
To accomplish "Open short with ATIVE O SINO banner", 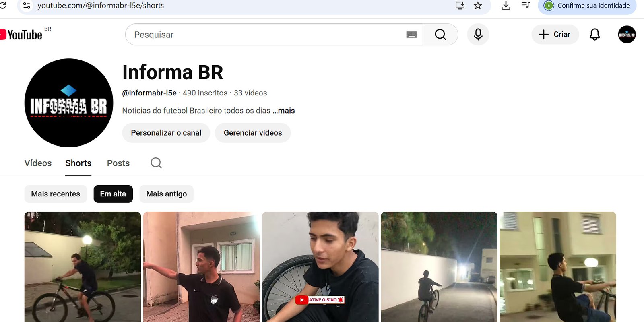I will click(320, 267).
